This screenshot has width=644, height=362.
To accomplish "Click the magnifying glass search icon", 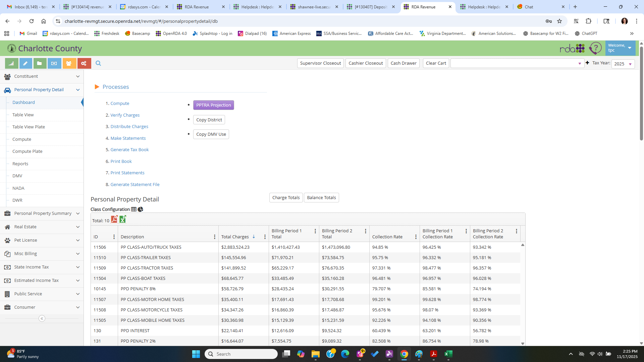I will click(98, 63).
